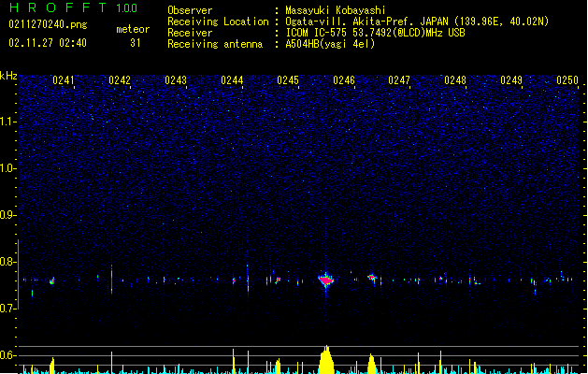Click the 'Receiving Location' field label

218,22
